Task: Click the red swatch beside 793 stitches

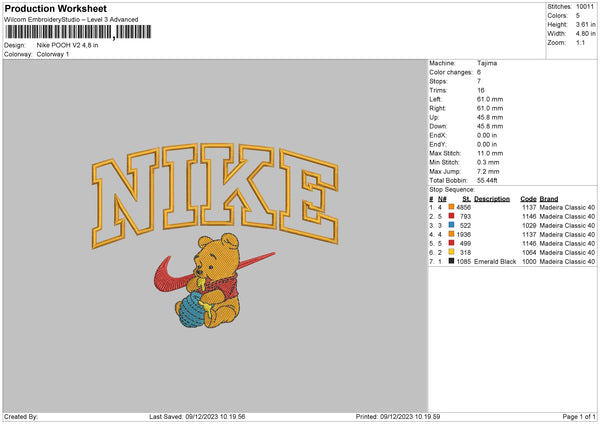Action: click(x=451, y=216)
